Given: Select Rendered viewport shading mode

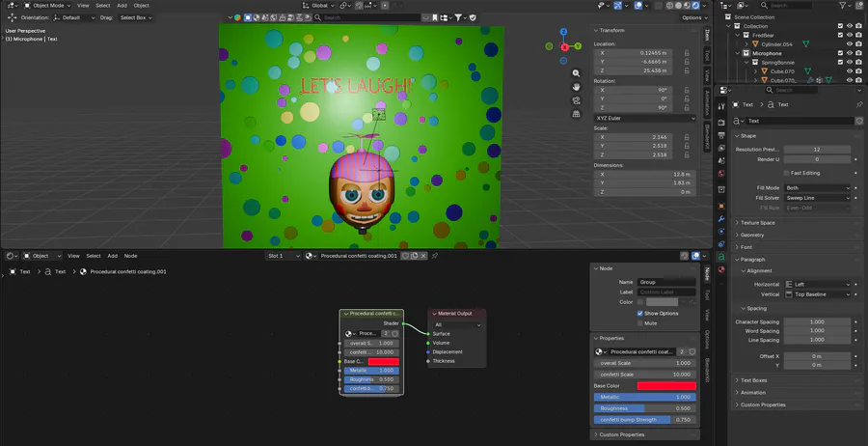Looking at the screenshot, I should tap(695, 6).
